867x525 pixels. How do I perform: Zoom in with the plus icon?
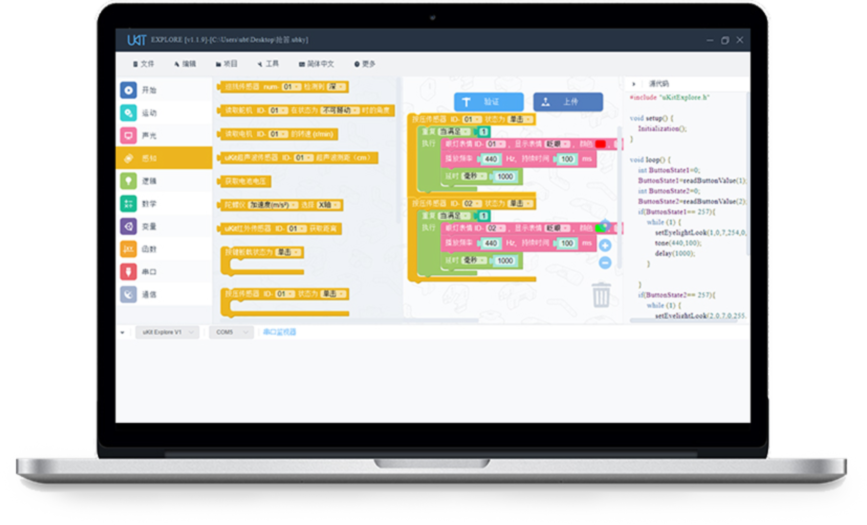pos(605,245)
